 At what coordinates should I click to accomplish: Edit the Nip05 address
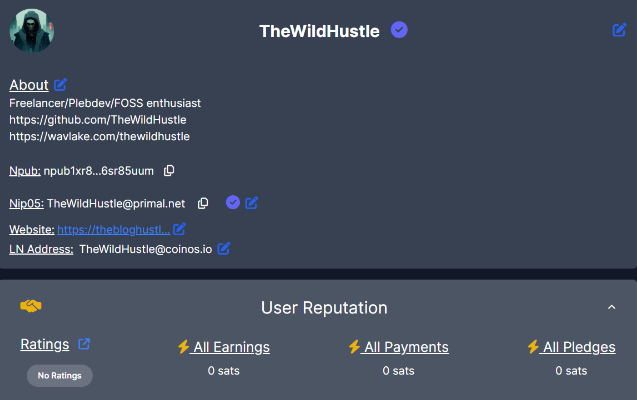251,203
